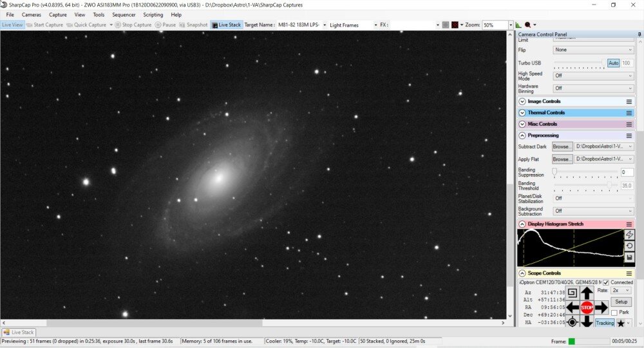Click Start Capture in the toolbar
The image size is (644, 348).
(x=44, y=24)
